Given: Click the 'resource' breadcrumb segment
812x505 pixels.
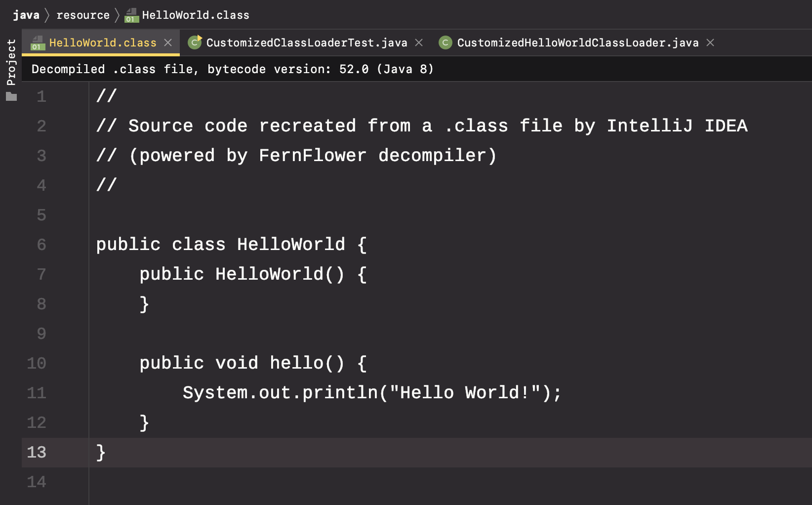Looking at the screenshot, I should coord(83,15).
